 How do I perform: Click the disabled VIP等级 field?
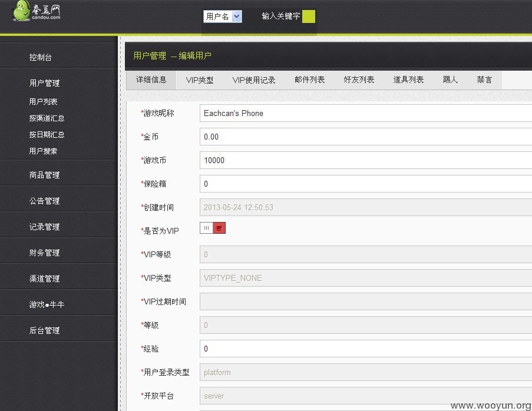[366, 254]
